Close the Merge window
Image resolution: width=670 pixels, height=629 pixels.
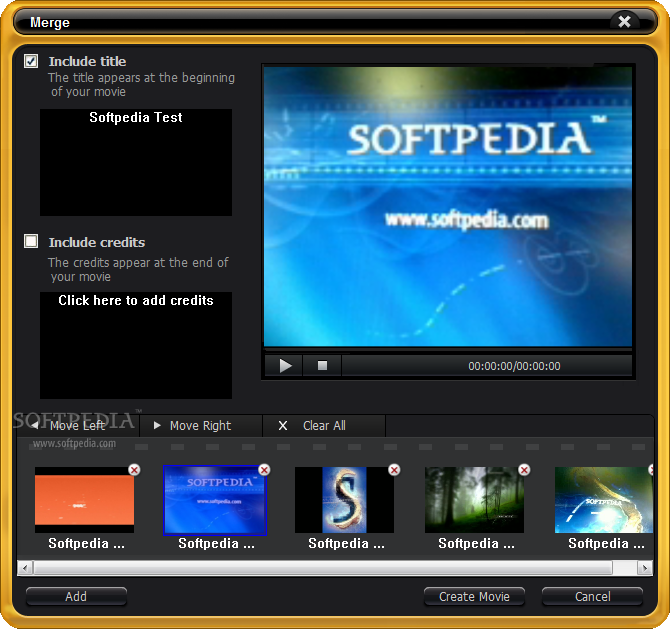[x=624, y=21]
